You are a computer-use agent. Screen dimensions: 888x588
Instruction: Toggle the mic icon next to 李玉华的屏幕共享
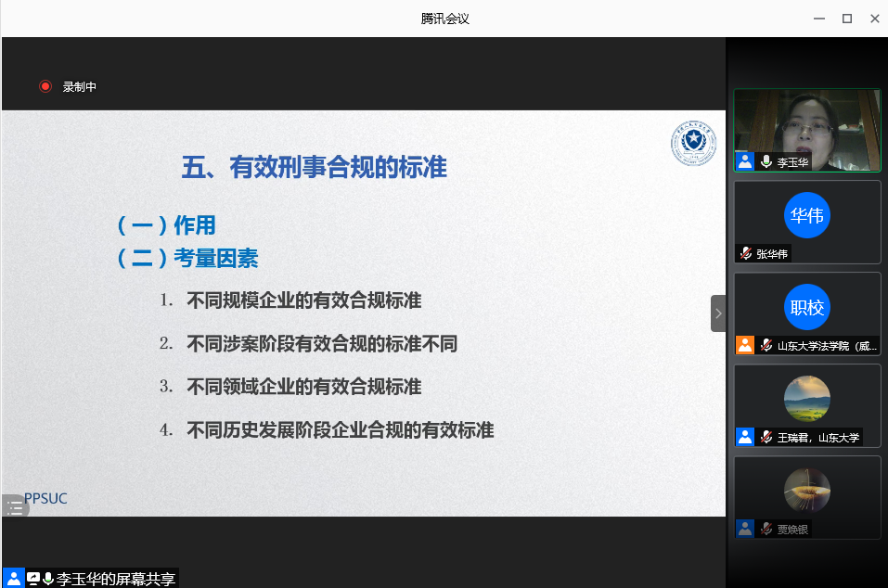pos(48,579)
